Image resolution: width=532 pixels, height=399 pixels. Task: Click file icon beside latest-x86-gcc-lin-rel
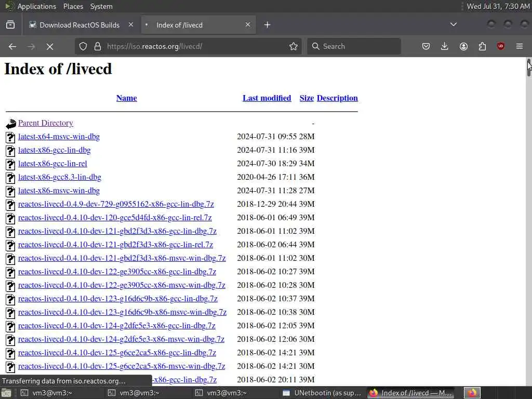pos(10,164)
